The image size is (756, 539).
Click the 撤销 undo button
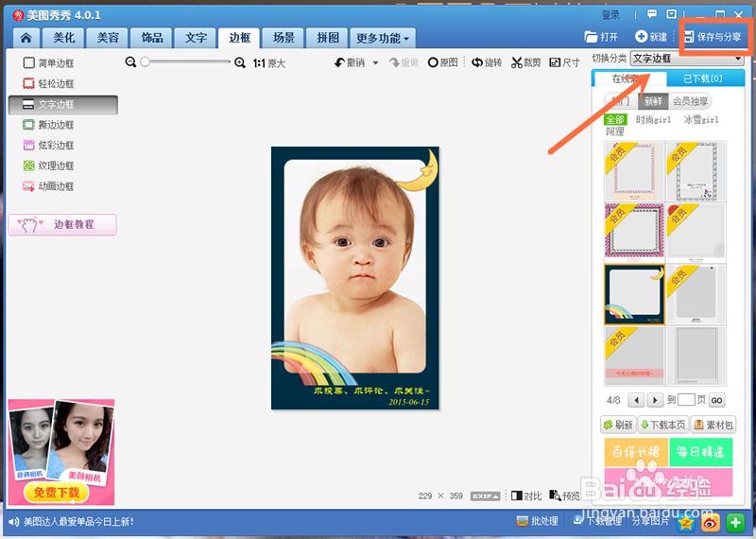click(350, 62)
